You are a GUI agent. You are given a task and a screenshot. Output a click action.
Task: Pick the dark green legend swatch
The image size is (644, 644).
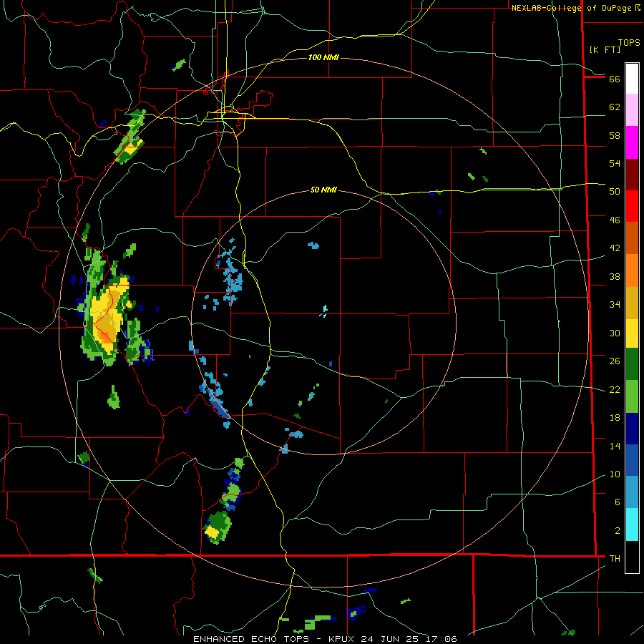632,364
